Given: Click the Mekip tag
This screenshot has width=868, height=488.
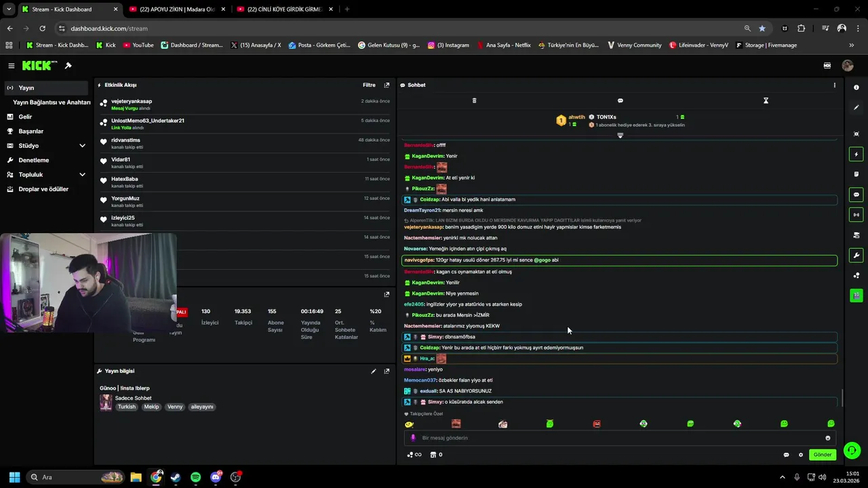Looking at the screenshot, I should click(151, 407).
